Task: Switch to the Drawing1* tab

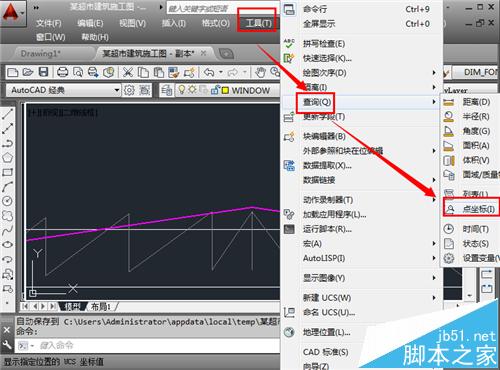Action: [40, 53]
